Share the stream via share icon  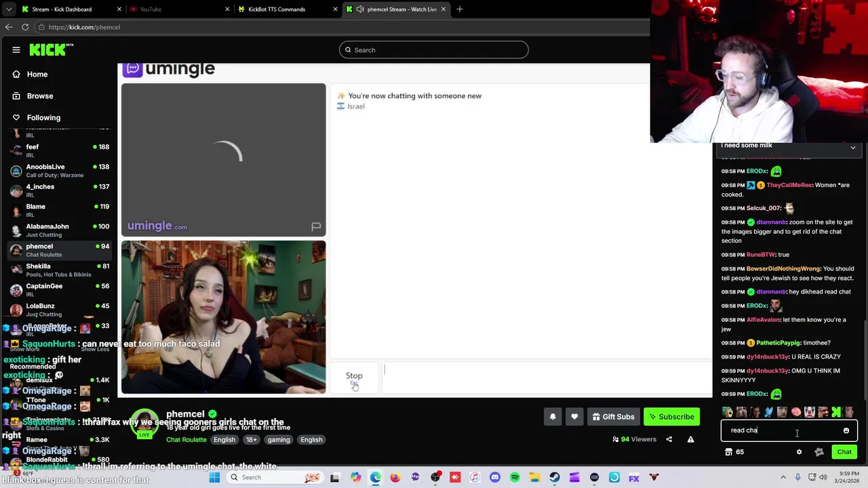pyautogui.click(x=669, y=439)
